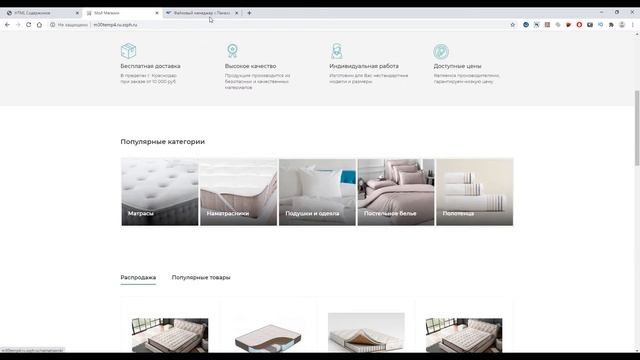This screenshot has height=360, width=640.
Task: Switch to the HTML Содержимое tab
Action: tap(42, 13)
